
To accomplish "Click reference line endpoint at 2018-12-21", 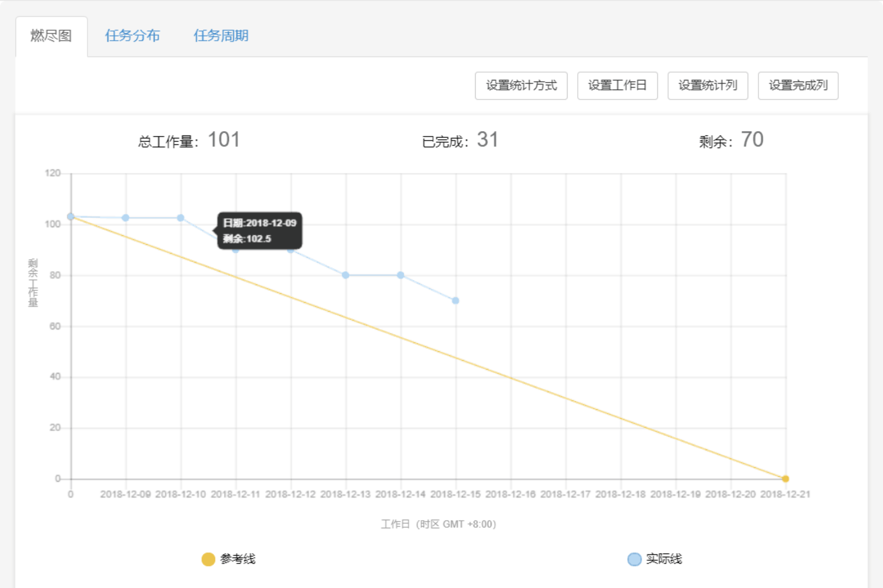I will (x=786, y=478).
